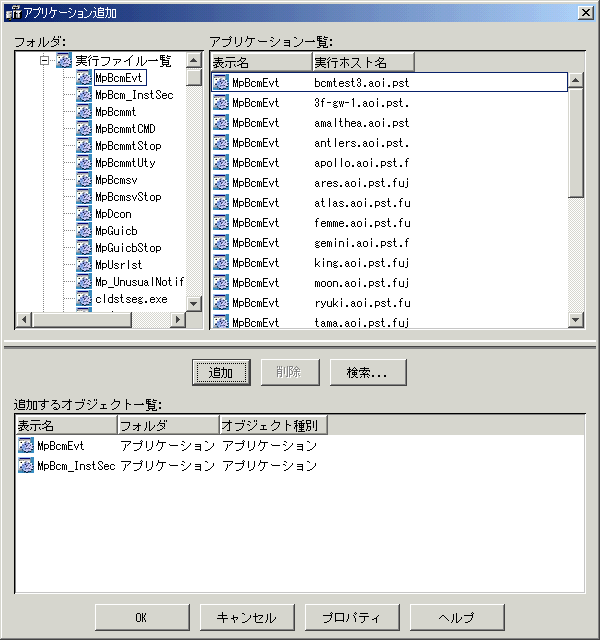Screen dimensions: 600x640
Task: Click the down arrow of folder tree scrollbar
Action: coord(194,304)
